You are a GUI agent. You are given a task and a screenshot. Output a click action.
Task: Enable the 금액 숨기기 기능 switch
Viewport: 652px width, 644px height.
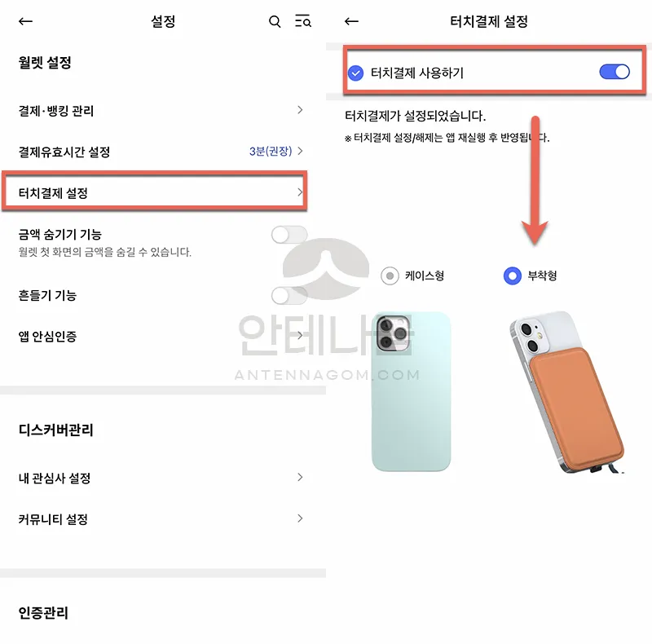[289, 235]
